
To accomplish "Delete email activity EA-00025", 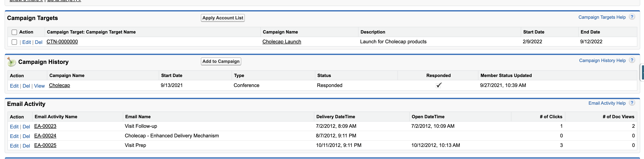I will [x=26, y=146].
